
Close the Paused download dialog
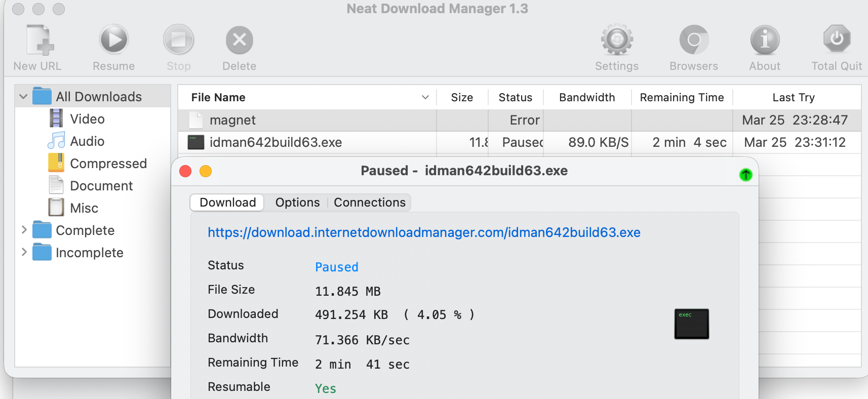185,171
